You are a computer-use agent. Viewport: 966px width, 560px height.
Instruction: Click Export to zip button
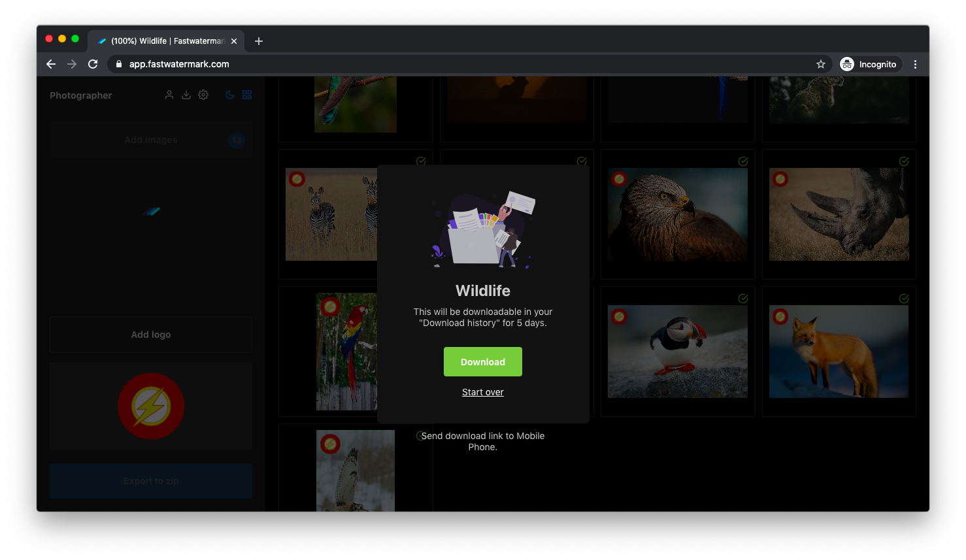[151, 481]
